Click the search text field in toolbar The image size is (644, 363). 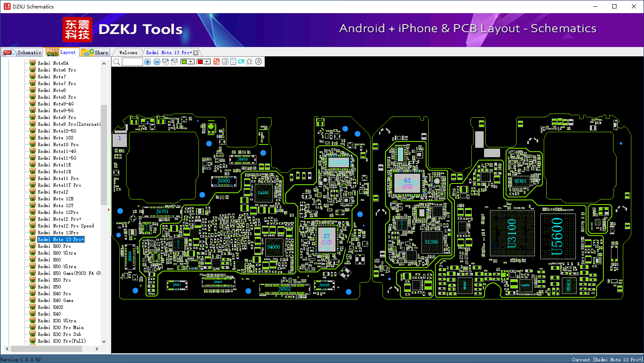(132, 62)
